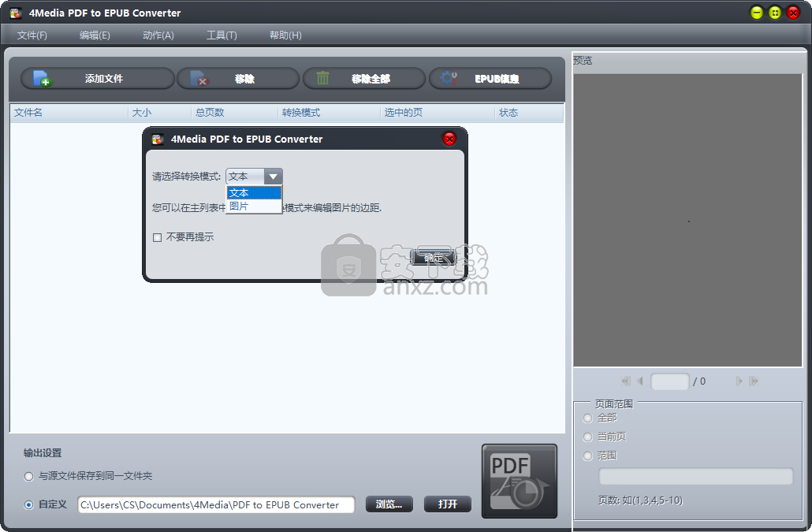Select the 全部 page range radio button
812x532 pixels.
tap(588, 419)
